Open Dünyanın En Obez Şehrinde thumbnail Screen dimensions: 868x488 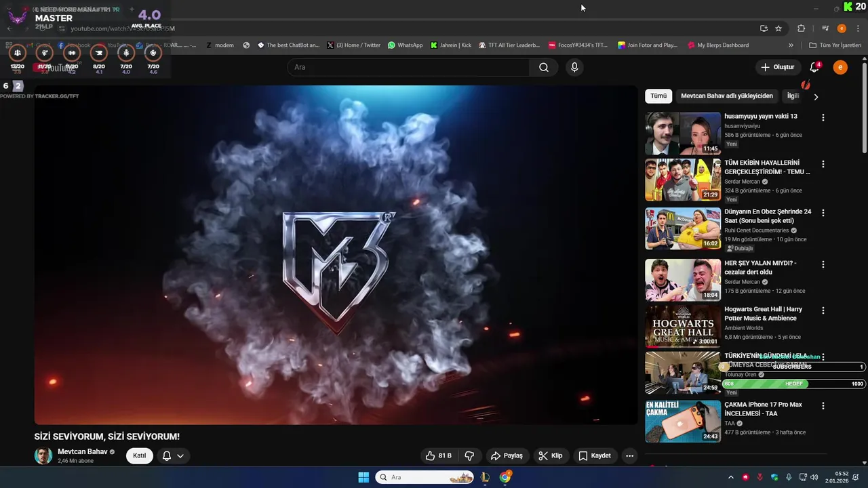683,229
